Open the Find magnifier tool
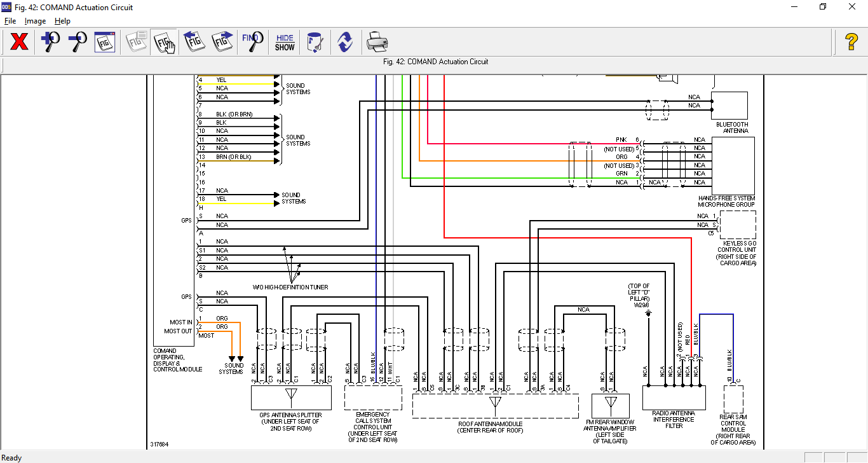Image resolution: width=868 pixels, height=463 pixels. (252, 43)
